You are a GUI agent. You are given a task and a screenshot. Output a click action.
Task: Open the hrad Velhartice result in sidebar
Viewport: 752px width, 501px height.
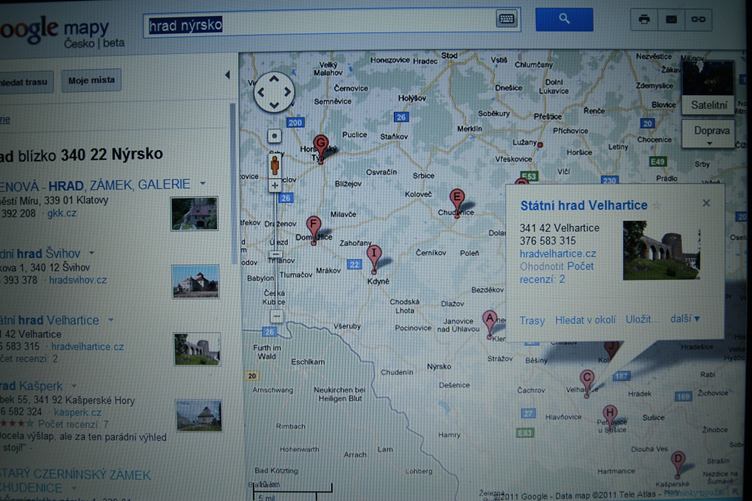(x=49, y=320)
